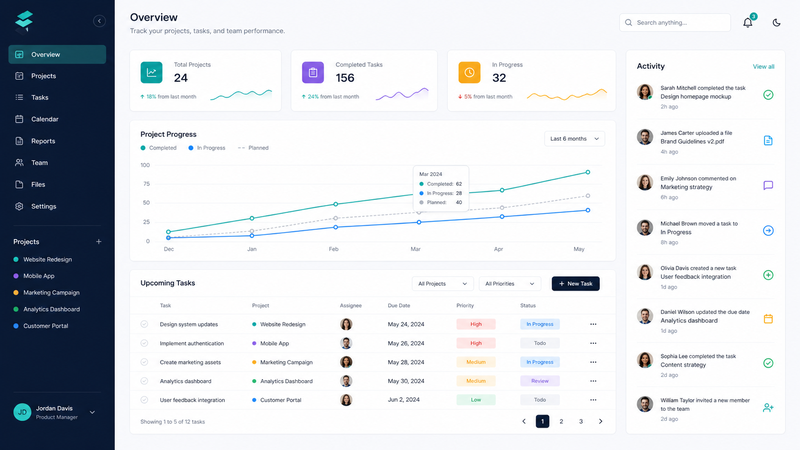The height and width of the screenshot is (450, 800).
Task: Collapse the sidebar with arrow icon
Action: pos(99,21)
